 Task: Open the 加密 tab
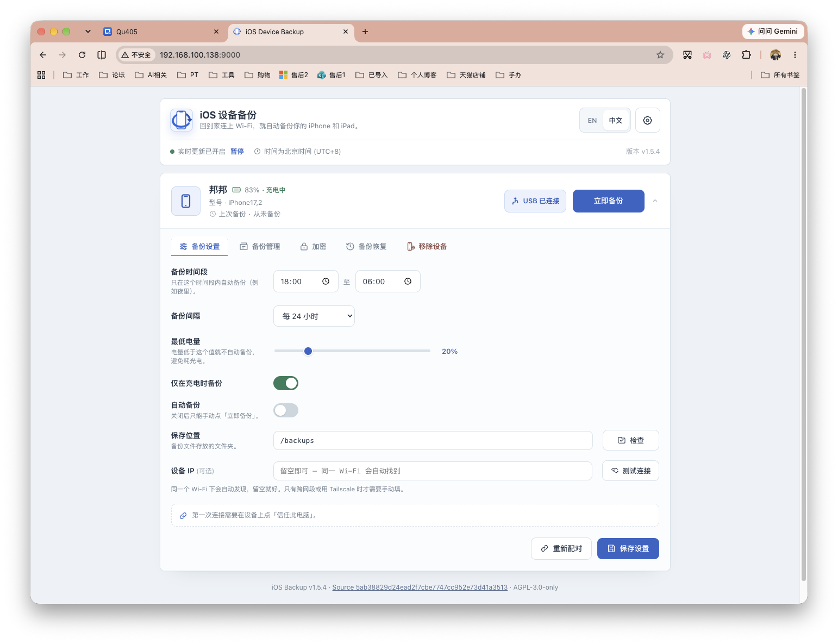313,247
